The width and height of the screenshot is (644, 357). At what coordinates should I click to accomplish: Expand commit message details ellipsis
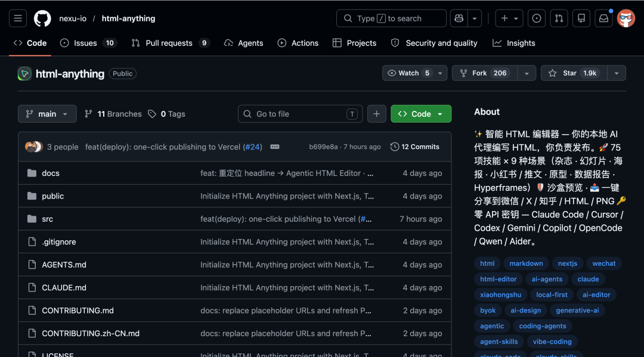point(275,147)
